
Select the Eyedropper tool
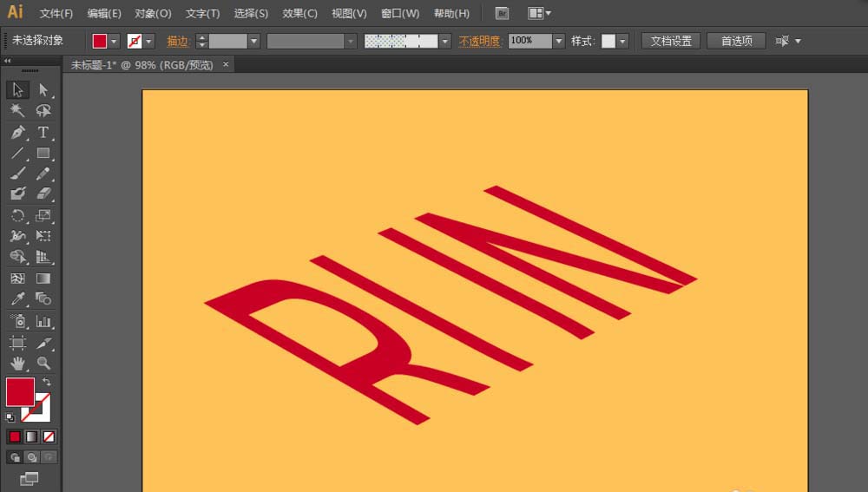[x=17, y=298]
